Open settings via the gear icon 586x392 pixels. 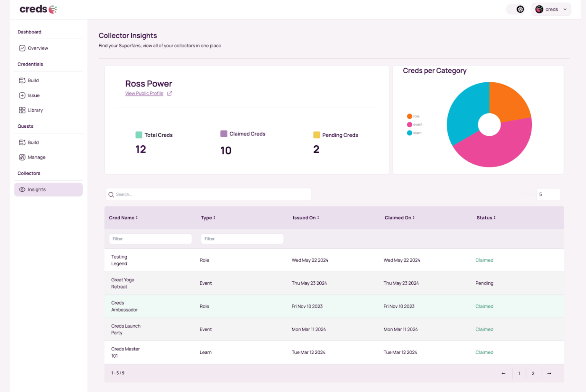pyautogui.click(x=520, y=8)
